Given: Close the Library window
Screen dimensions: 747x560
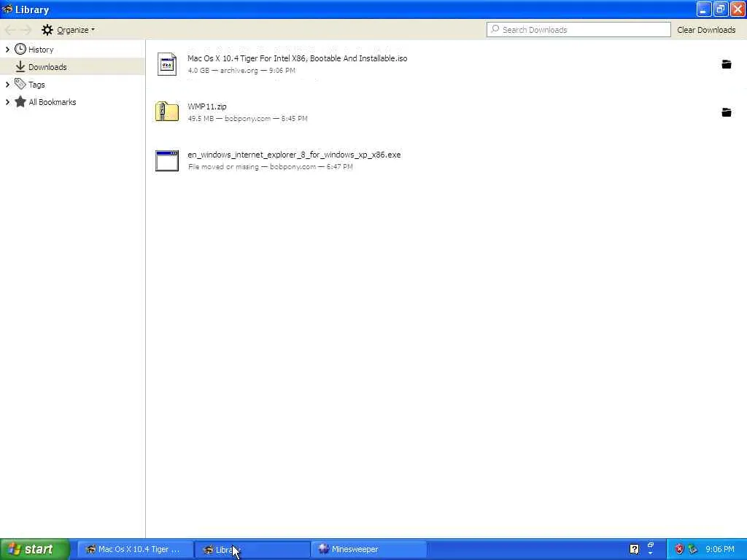Looking at the screenshot, I should [738, 9].
